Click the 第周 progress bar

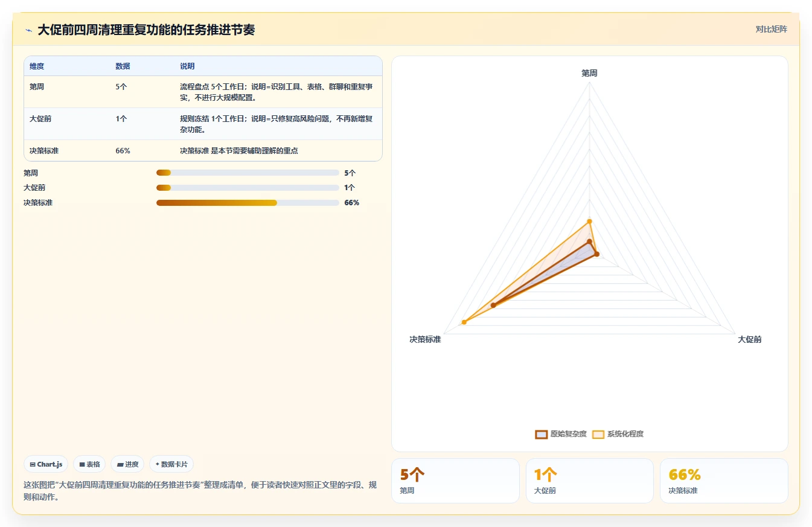pos(248,173)
